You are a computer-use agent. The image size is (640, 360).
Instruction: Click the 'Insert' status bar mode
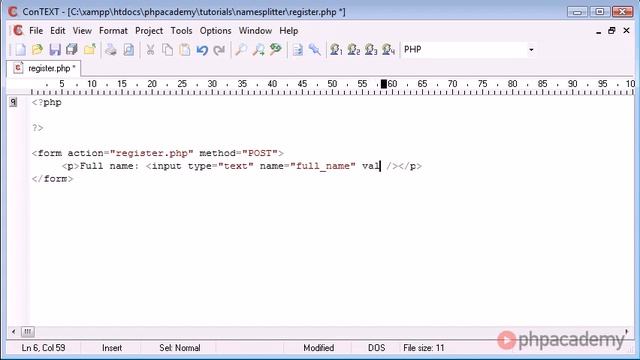click(x=112, y=348)
